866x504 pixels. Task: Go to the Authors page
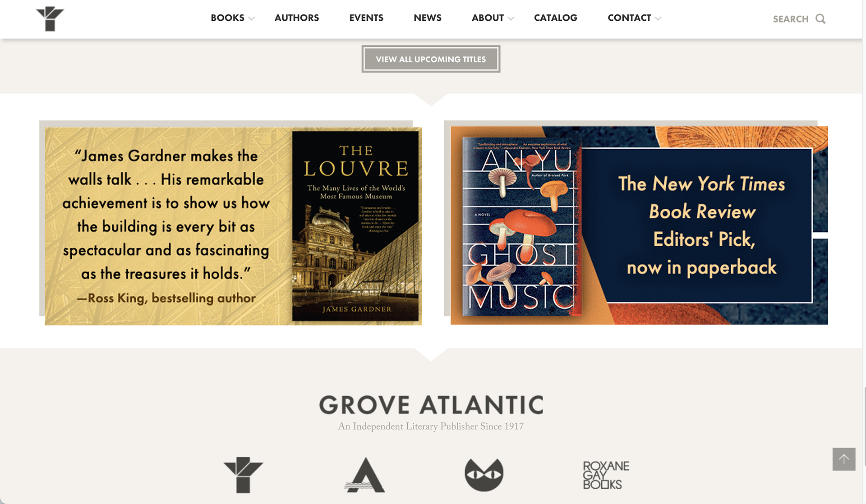coord(297,18)
